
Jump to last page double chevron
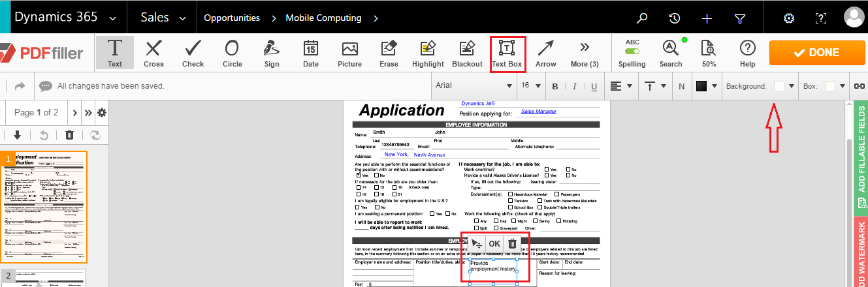88,113
